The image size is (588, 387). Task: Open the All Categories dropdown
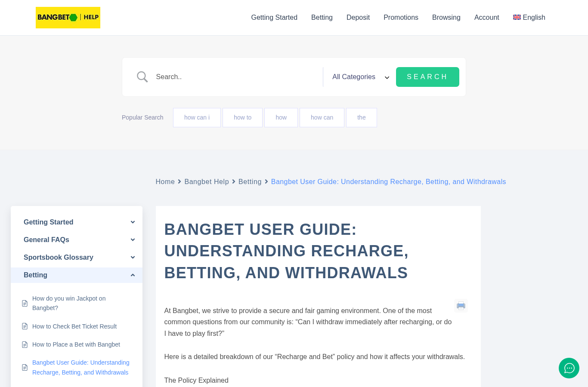point(361,77)
